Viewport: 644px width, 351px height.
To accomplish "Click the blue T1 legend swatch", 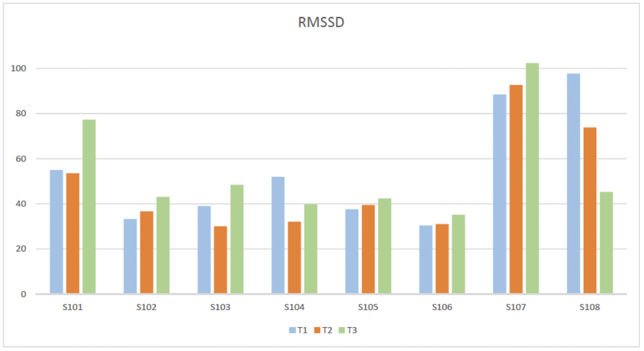I will click(292, 330).
